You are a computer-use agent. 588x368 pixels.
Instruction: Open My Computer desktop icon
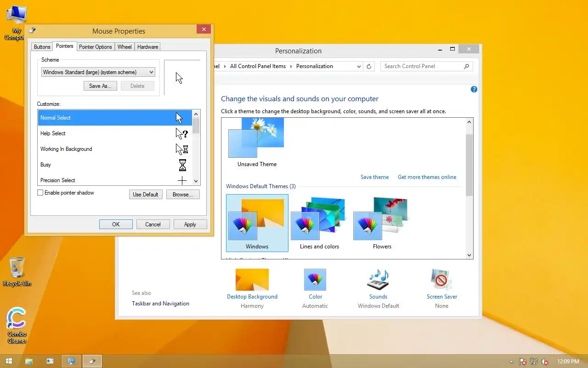(17, 23)
